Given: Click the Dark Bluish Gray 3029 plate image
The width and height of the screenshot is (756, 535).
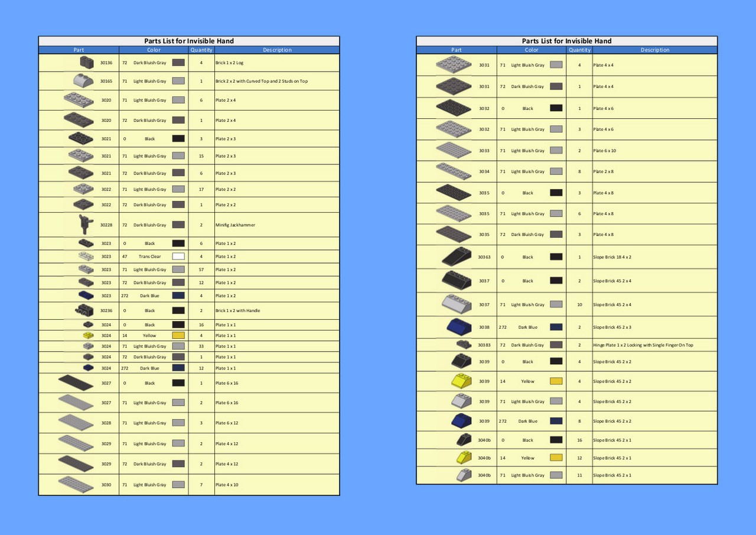Looking at the screenshot, I should (76, 463).
